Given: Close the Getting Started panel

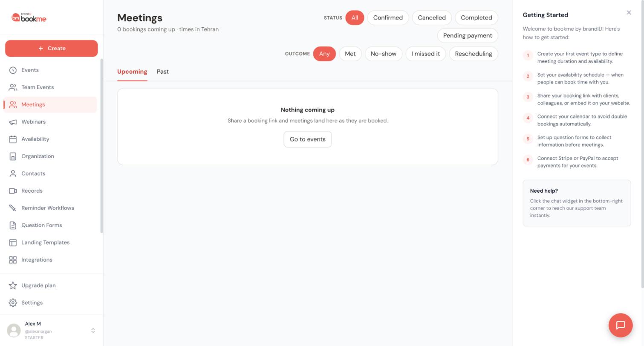Looking at the screenshot, I should click(629, 13).
